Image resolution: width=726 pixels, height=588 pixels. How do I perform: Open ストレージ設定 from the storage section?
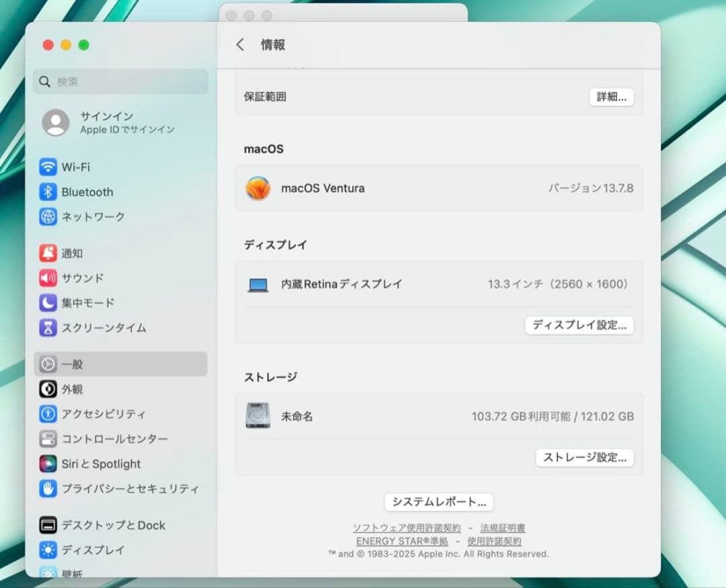[584, 457]
